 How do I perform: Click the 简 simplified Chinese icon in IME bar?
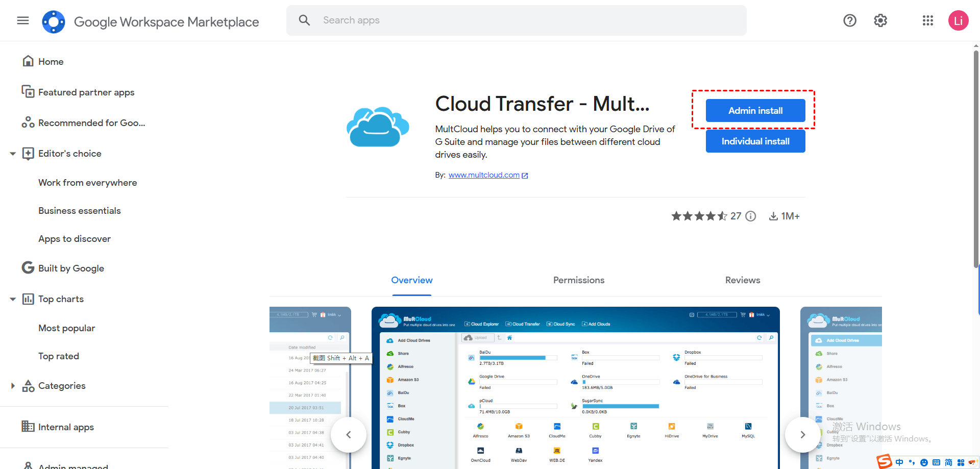point(948,462)
